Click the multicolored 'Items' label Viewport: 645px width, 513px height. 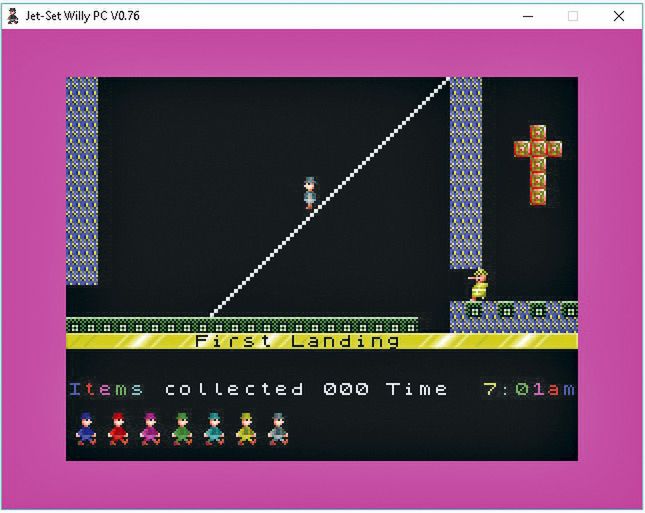[x=107, y=389]
